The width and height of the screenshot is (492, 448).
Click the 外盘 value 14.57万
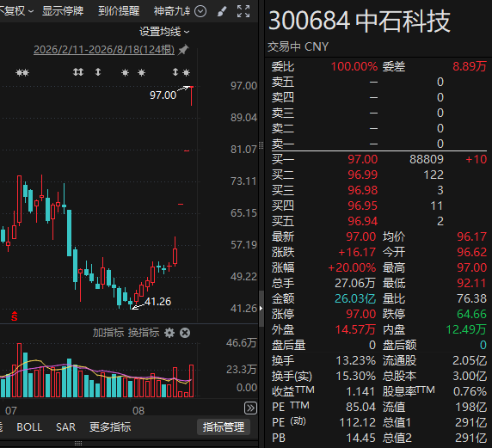coord(355,329)
